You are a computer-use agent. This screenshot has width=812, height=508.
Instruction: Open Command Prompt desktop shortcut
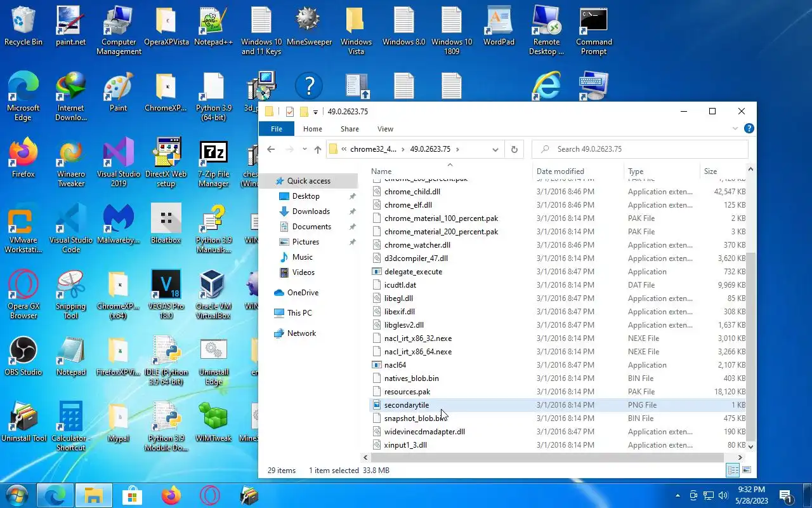[x=594, y=30]
